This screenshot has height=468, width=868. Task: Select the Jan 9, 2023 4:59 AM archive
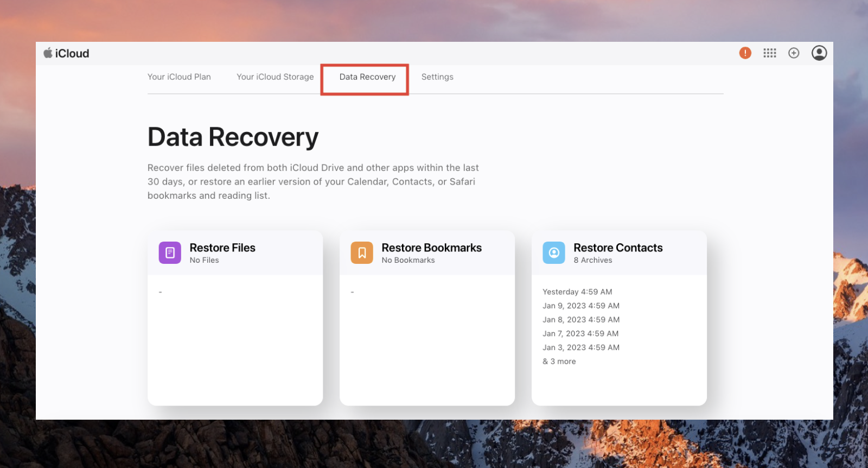click(x=581, y=306)
